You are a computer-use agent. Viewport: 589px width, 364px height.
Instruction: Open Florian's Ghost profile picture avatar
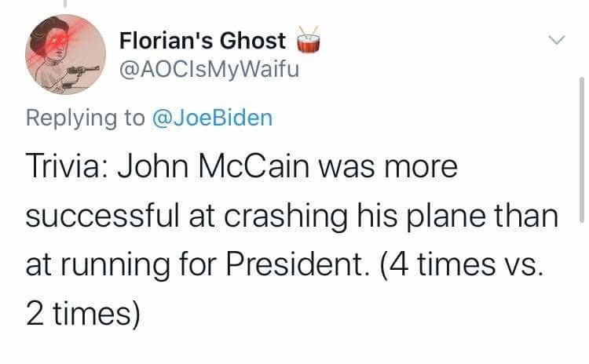pos(66,54)
